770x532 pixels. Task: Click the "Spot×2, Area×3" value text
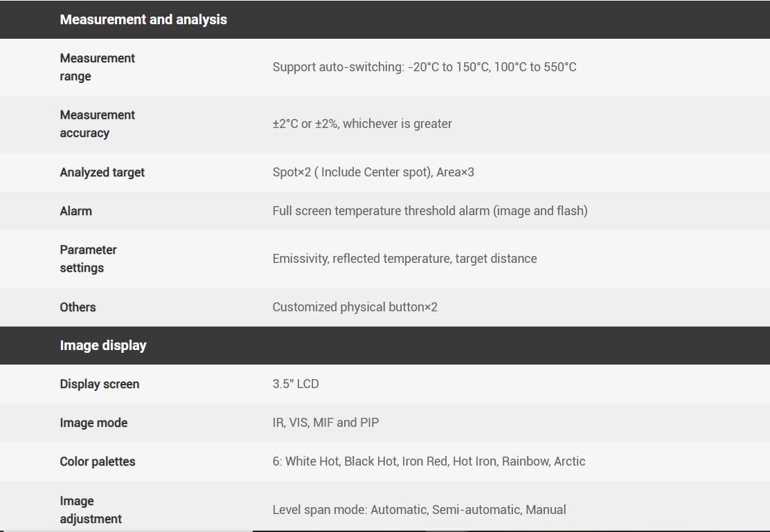[373, 172]
